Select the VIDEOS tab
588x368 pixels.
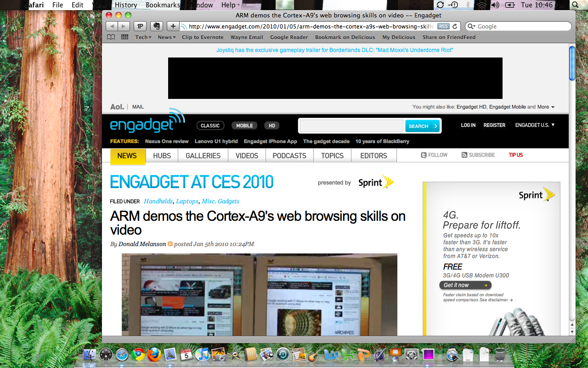coord(247,155)
